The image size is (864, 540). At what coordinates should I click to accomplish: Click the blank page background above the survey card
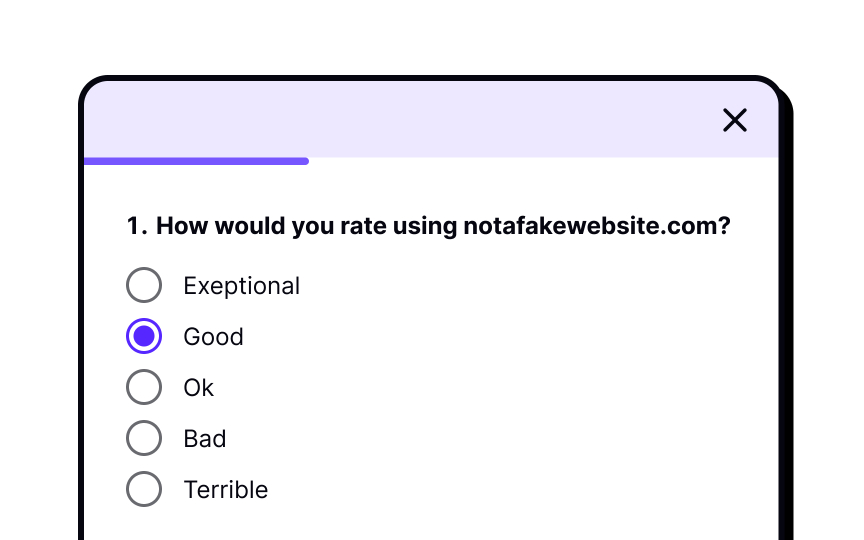coord(432,33)
